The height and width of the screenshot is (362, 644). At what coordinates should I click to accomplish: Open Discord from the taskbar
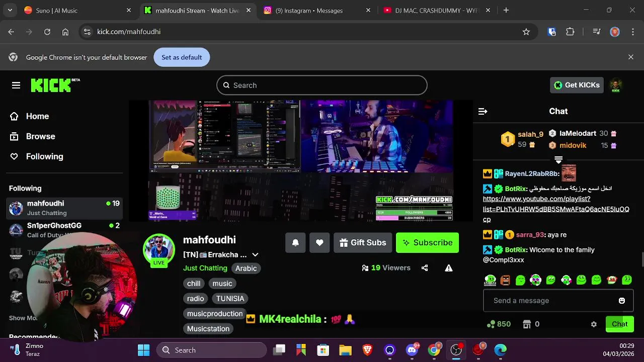pos(412,350)
